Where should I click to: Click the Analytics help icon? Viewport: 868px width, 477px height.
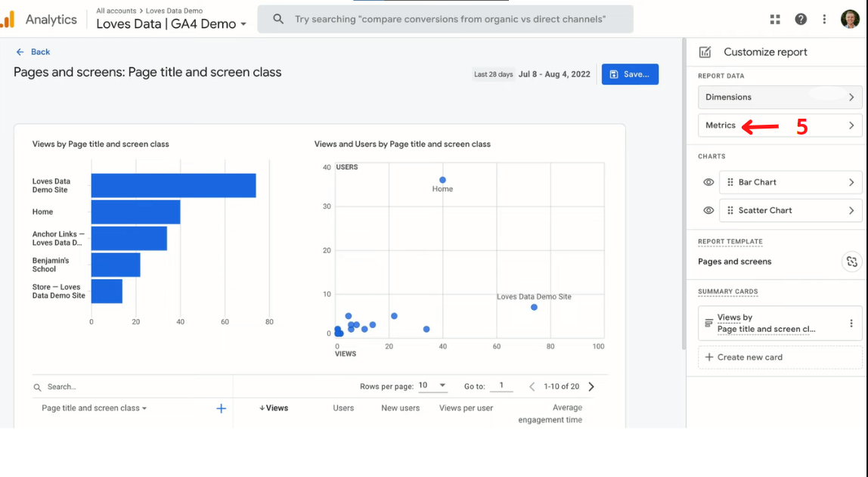pyautogui.click(x=800, y=19)
